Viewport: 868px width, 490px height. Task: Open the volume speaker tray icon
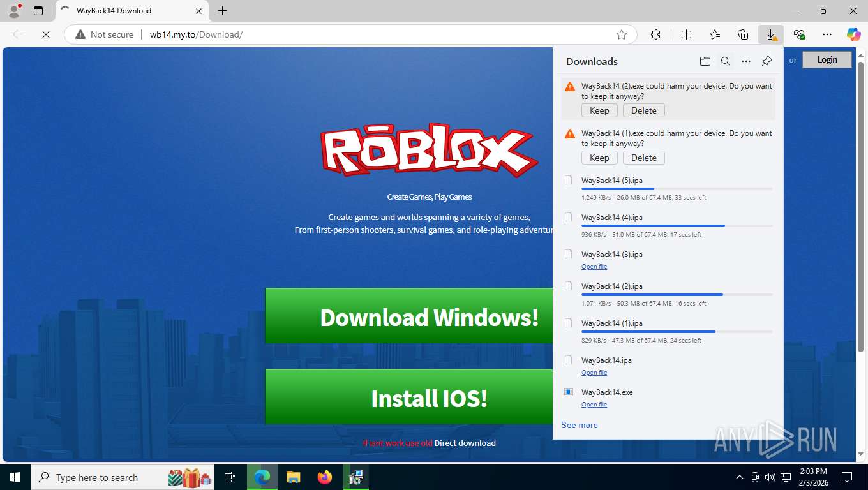(x=770, y=477)
